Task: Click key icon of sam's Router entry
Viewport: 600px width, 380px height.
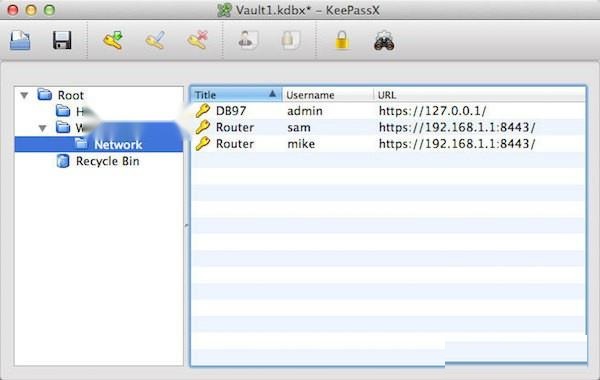Action: point(203,127)
